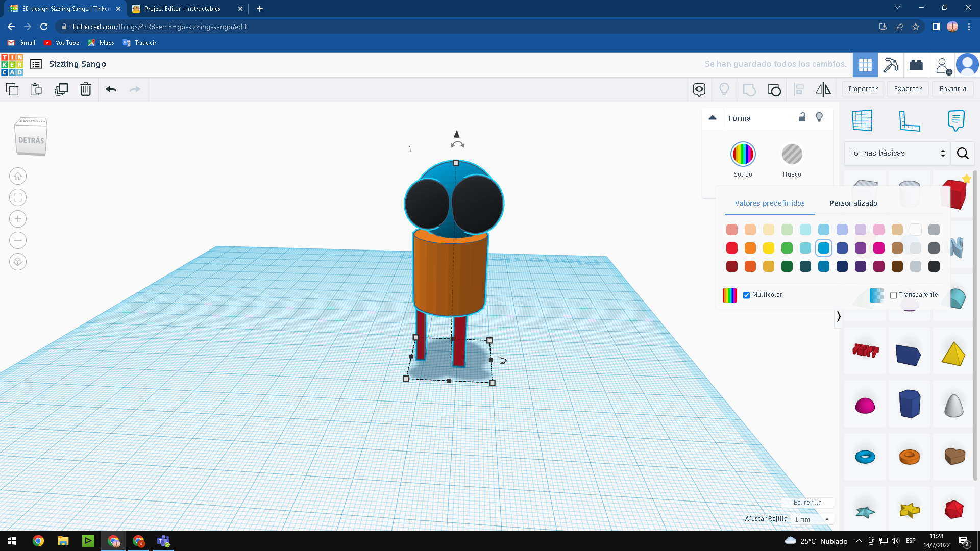This screenshot has width=980, height=551.
Task: Search shapes with magnifier icon
Action: click(x=963, y=153)
